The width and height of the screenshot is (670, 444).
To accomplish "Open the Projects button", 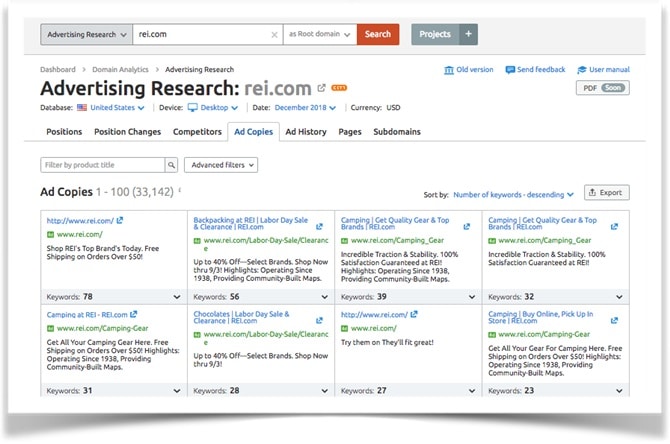I will pos(435,34).
